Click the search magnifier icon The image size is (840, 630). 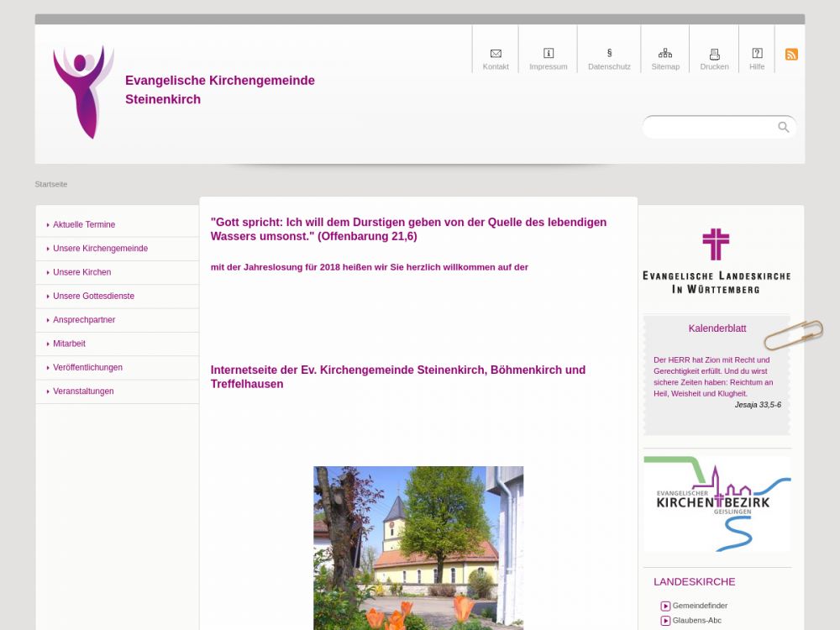tap(784, 128)
